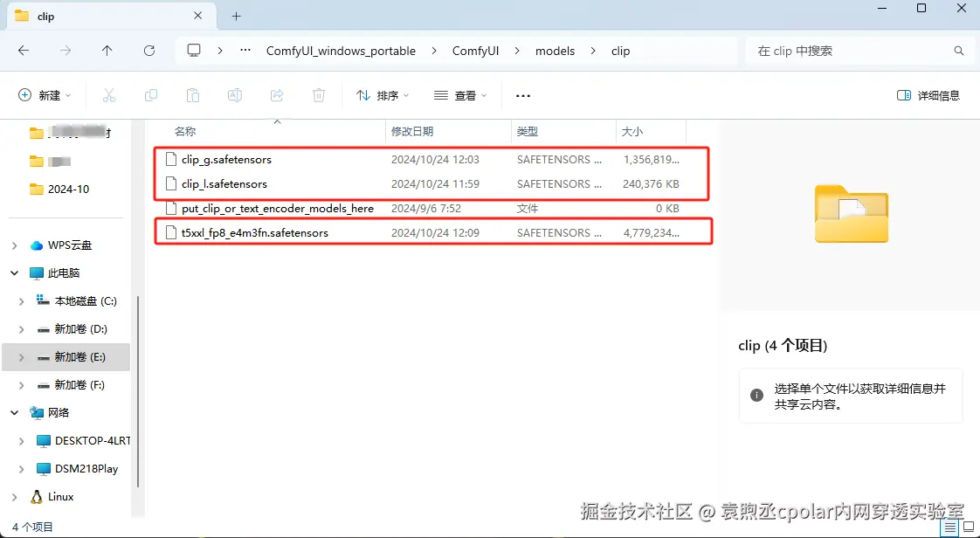The width and height of the screenshot is (980, 538).
Task: Switch to large thumbnails view icon
Action: click(x=968, y=528)
